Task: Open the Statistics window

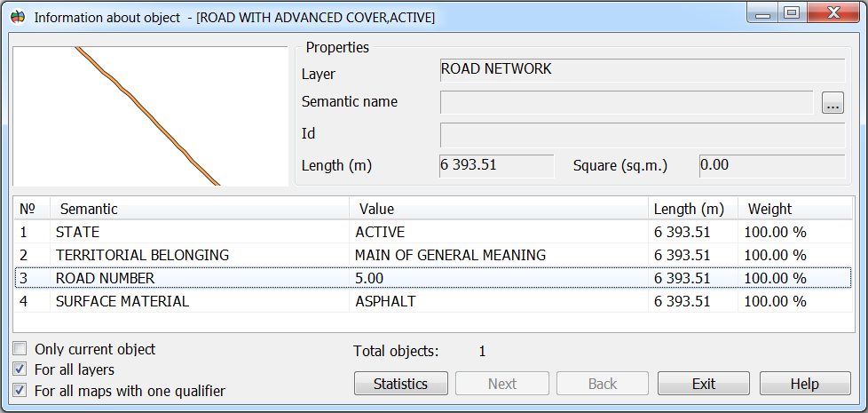Action: click(400, 384)
